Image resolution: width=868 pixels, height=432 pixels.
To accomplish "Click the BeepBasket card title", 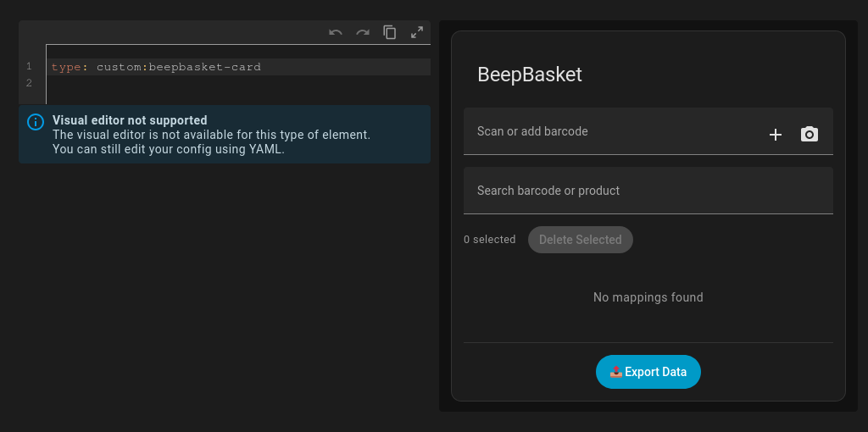I will (x=530, y=75).
